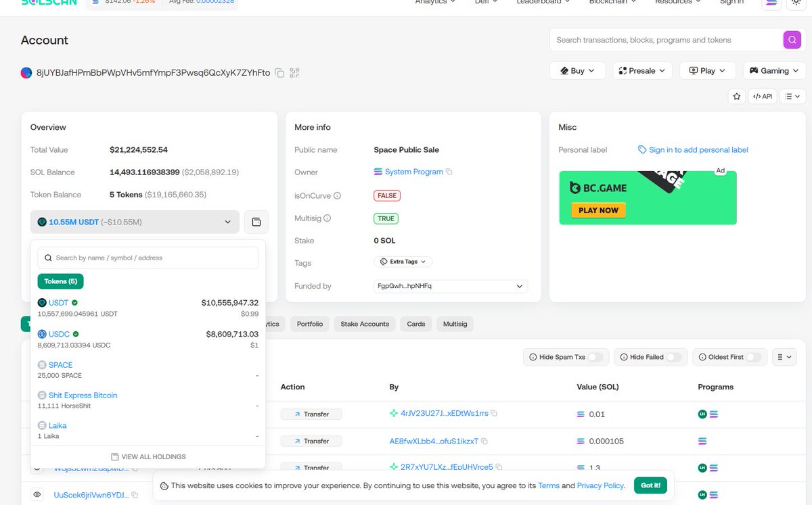The height and width of the screenshot is (505, 812).
Task: Click the program icon in the 0.000105 row
Action: coord(702,441)
